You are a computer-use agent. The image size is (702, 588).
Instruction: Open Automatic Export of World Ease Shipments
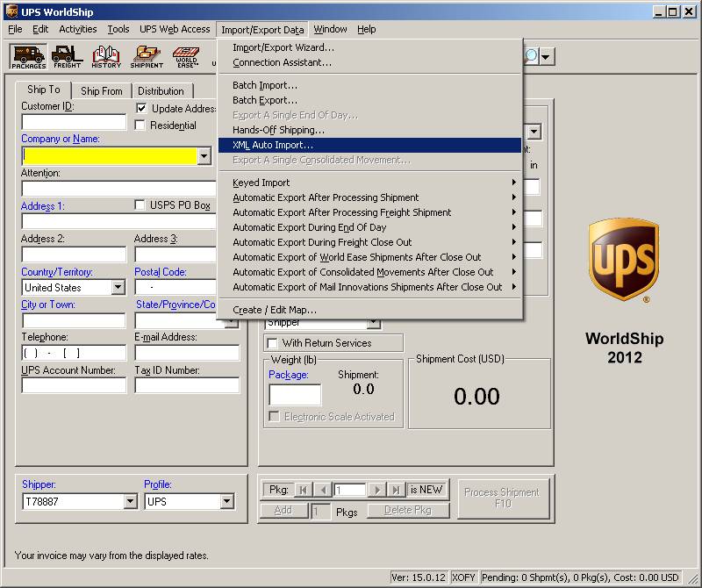coord(369,257)
